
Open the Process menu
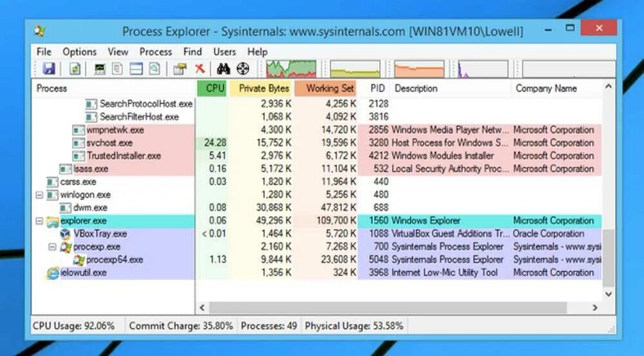point(156,52)
